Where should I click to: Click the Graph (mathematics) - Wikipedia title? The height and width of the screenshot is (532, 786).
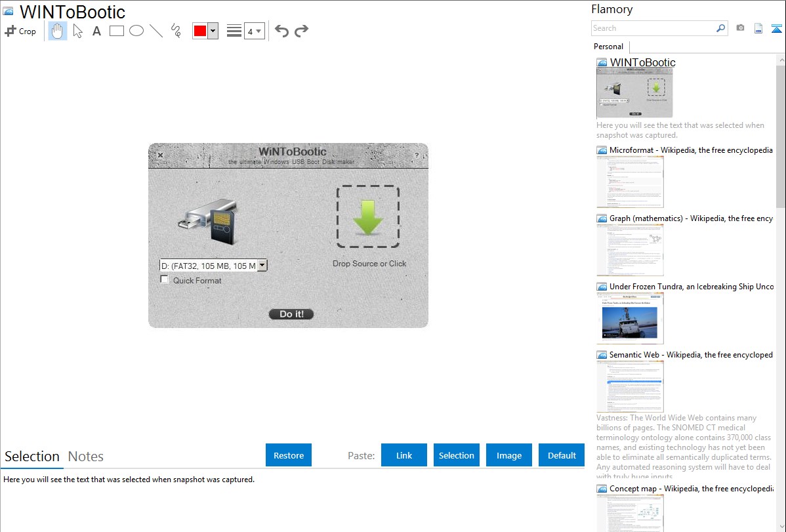tap(691, 218)
